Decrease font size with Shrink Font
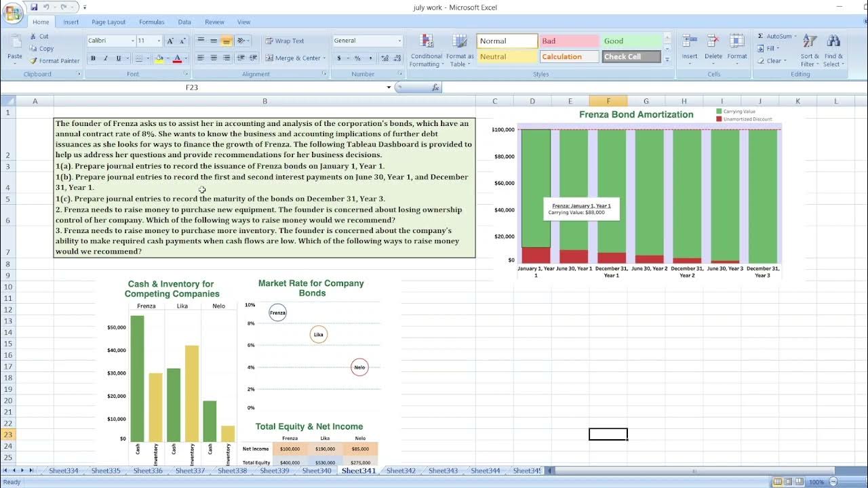 click(x=183, y=41)
